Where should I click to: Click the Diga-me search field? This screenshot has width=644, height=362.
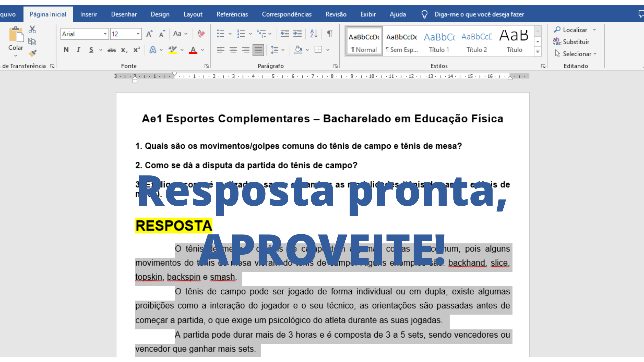point(479,14)
